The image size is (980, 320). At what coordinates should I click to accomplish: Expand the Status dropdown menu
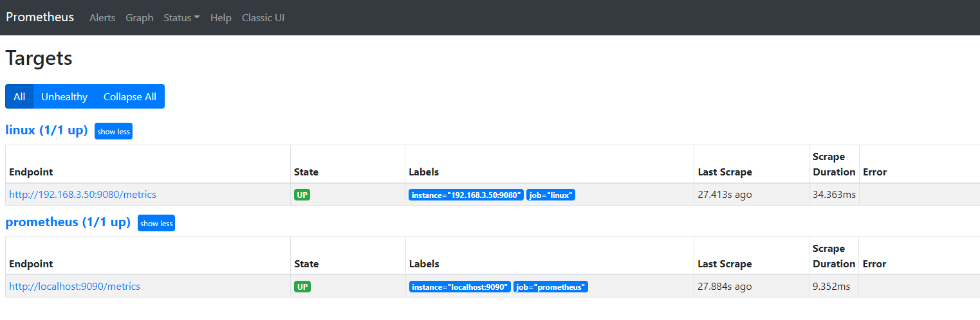(x=181, y=18)
